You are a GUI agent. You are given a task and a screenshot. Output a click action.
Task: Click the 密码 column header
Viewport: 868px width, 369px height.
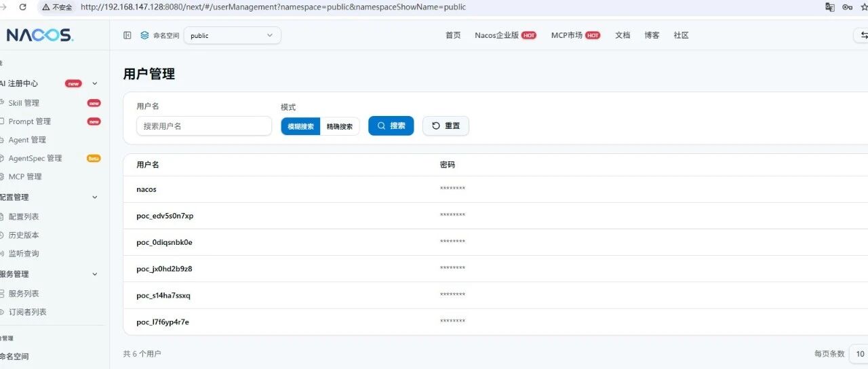pyautogui.click(x=448, y=165)
